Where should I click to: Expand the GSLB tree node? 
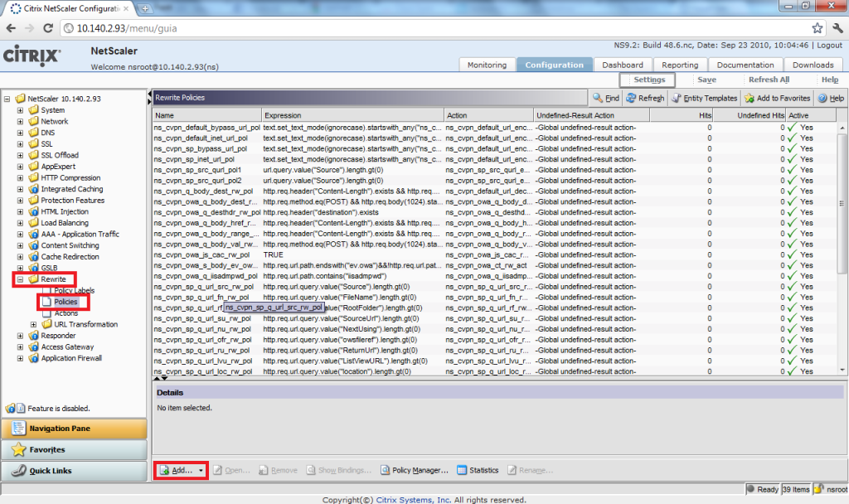21,268
